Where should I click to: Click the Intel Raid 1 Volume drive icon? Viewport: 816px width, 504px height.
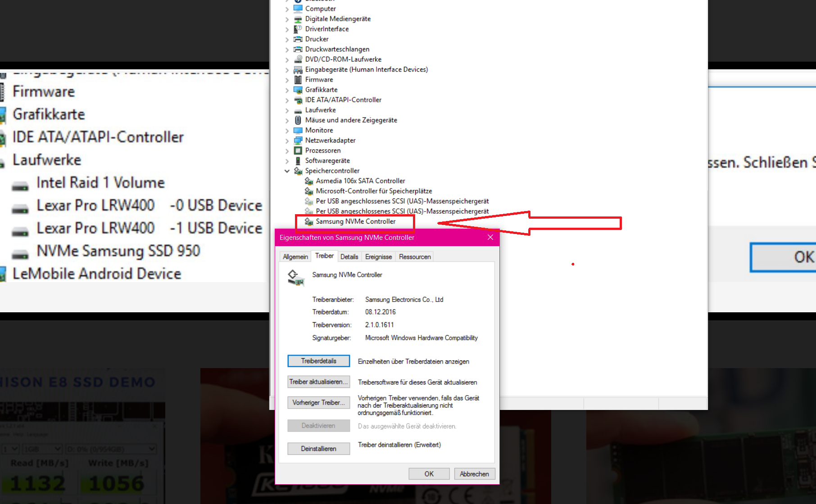click(20, 185)
